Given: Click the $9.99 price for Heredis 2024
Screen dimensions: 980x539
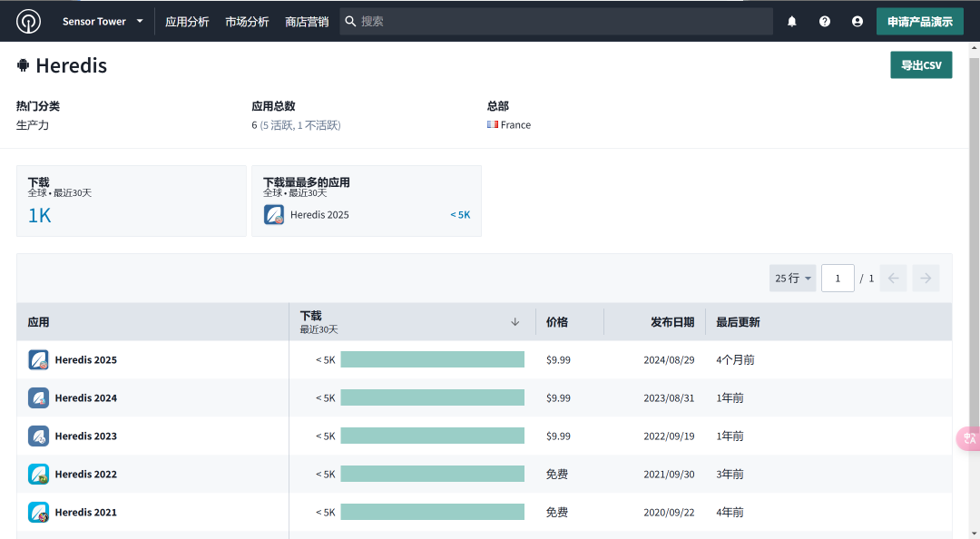Looking at the screenshot, I should 558,398.
